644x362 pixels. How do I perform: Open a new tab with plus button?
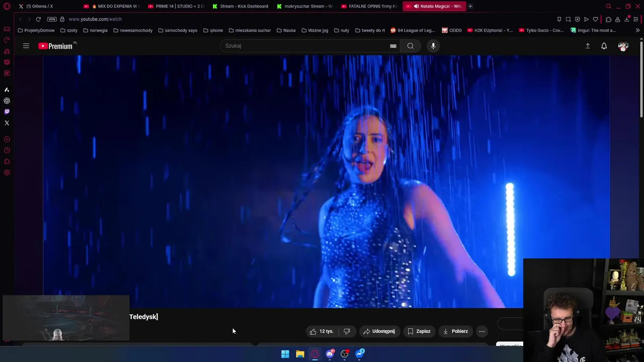point(470,6)
